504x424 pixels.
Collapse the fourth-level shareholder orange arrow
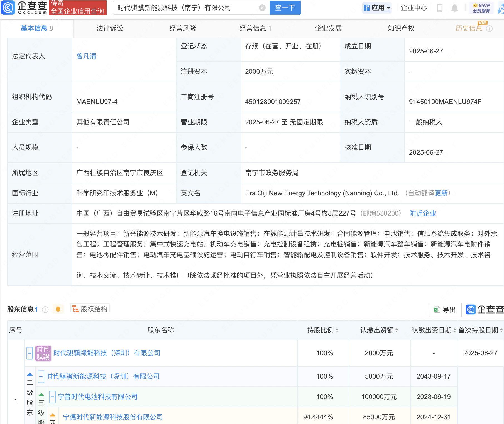point(53,415)
